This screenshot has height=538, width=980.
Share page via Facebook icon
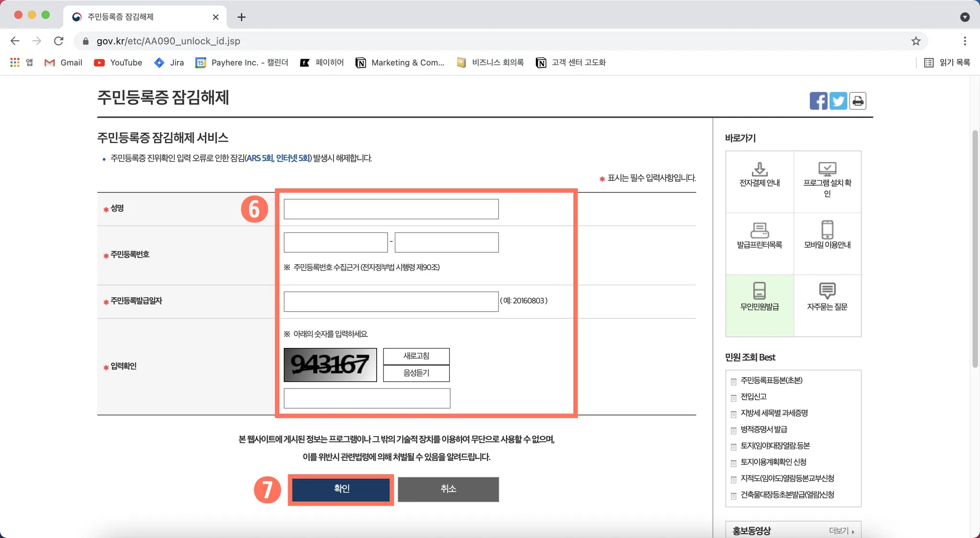pos(818,101)
